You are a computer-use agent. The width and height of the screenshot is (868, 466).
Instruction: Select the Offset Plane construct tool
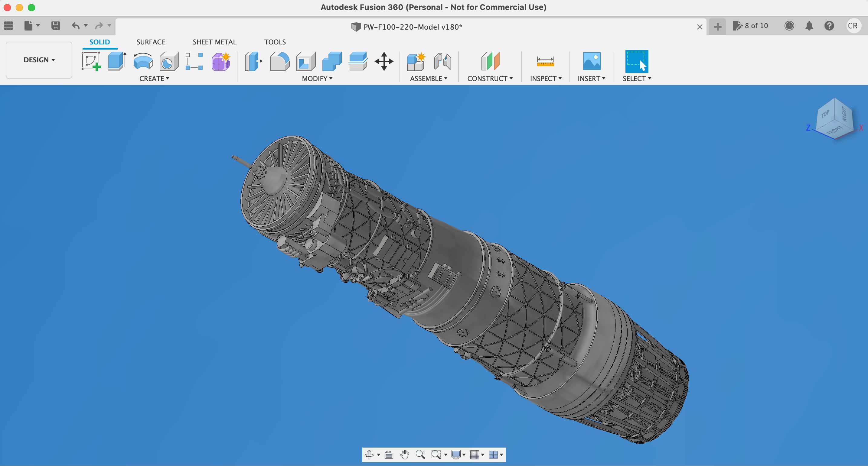click(490, 61)
